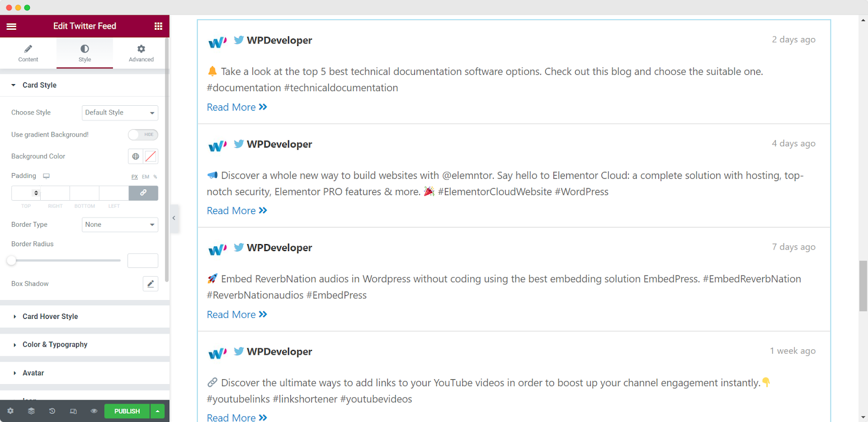This screenshot has width=868, height=422.
Task: Click the WPDeveloper avatar on the 1 week ago tweet
Action: (218, 353)
